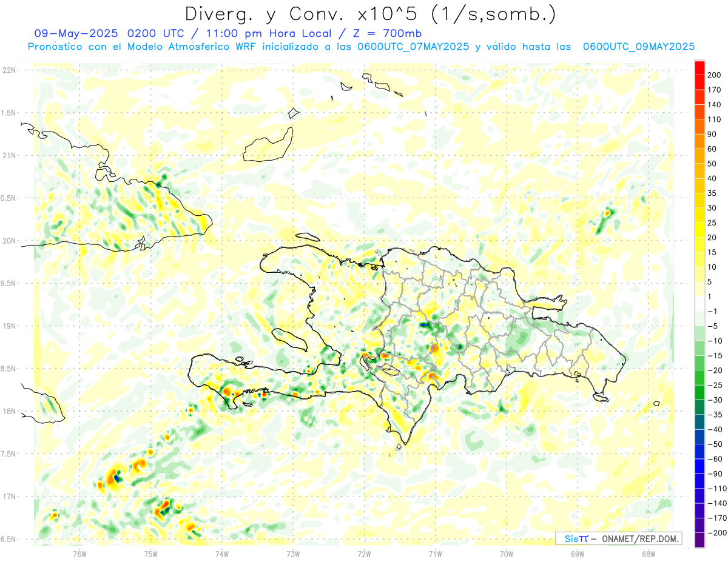This screenshot has width=728, height=562.
Task: Click the '-200' label at the bottom of the color scale
Action: tap(717, 532)
